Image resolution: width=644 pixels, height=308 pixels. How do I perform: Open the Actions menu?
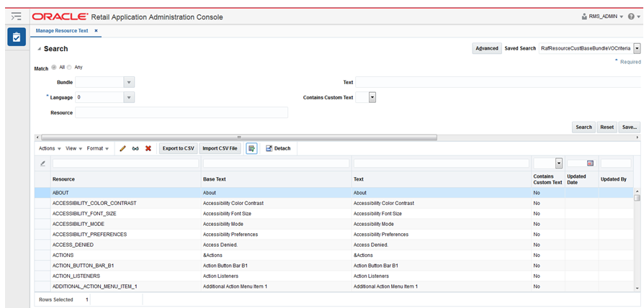tap(50, 148)
